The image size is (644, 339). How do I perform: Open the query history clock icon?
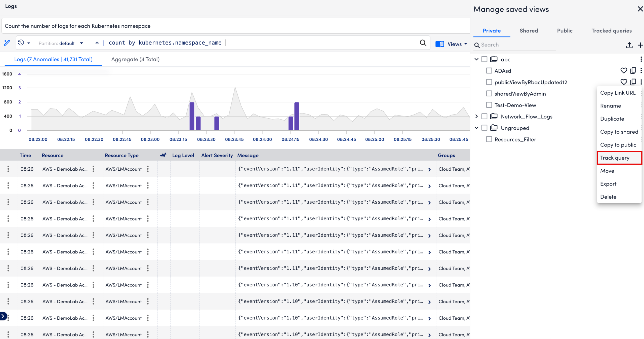coord(21,43)
